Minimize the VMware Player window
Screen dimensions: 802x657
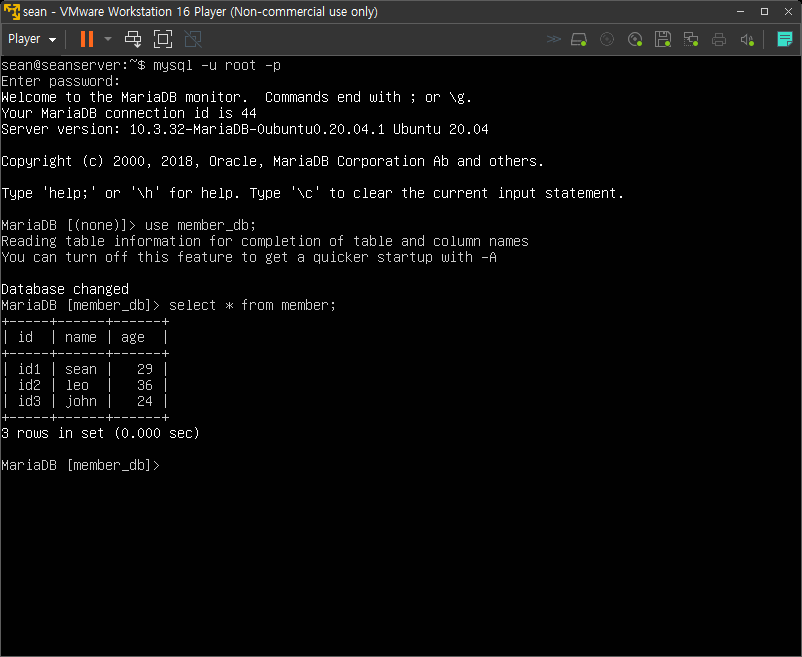coord(740,11)
